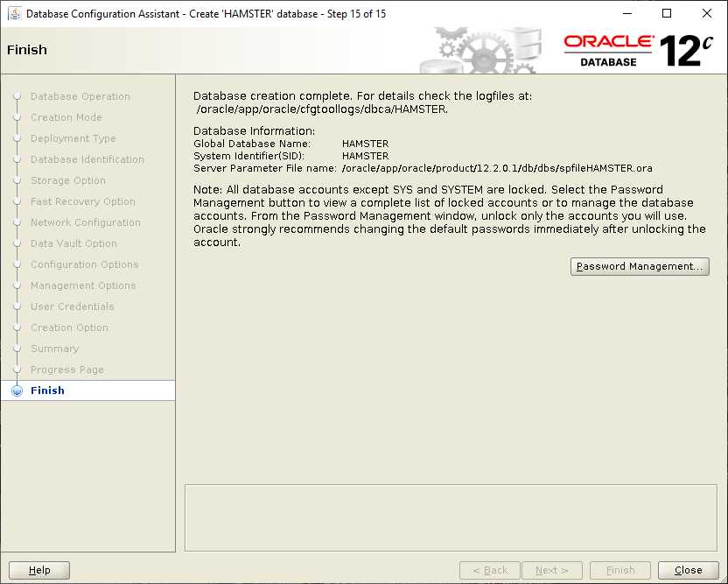Select the Data Vault Option step
This screenshot has height=584, width=728.
pos(73,243)
